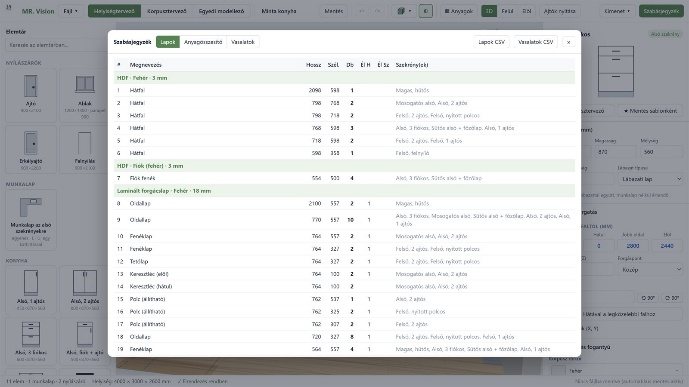Open the Vasalatok tab
The height and width of the screenshot is (387, 689).
coord(243,42)
